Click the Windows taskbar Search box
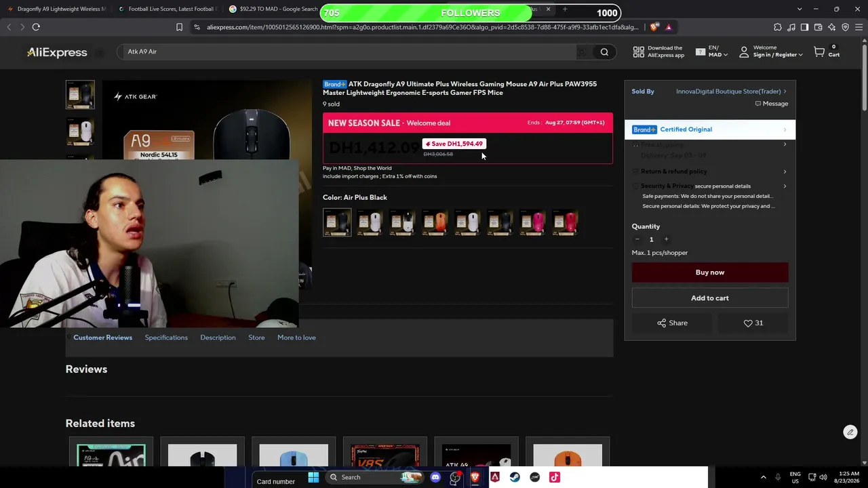This screenshot has width=868, height=488. (374, 477)
